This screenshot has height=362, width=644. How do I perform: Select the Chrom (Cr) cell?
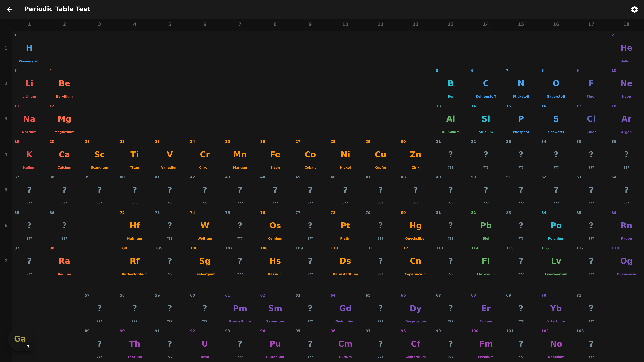[205, 155]
